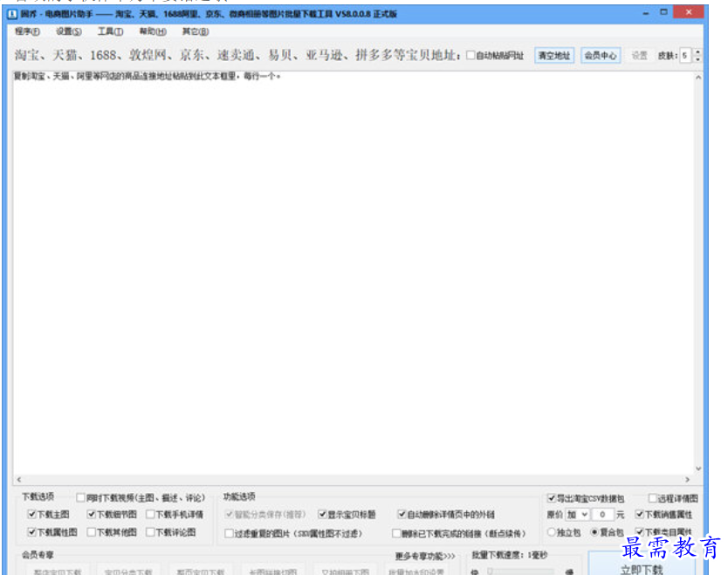Click the horizontal scrollbar left arrow
Screen dimensions: 728x575
tap(18, 479)
